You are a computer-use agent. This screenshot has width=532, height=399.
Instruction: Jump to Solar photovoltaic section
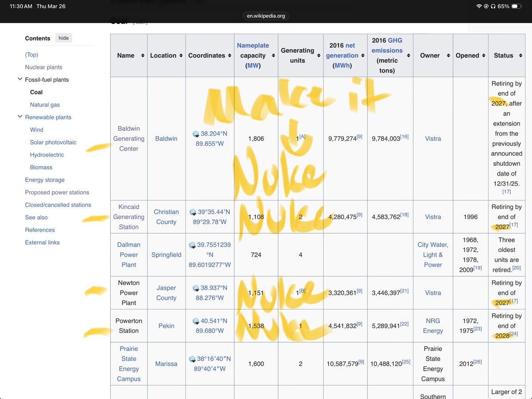(53, 142)
